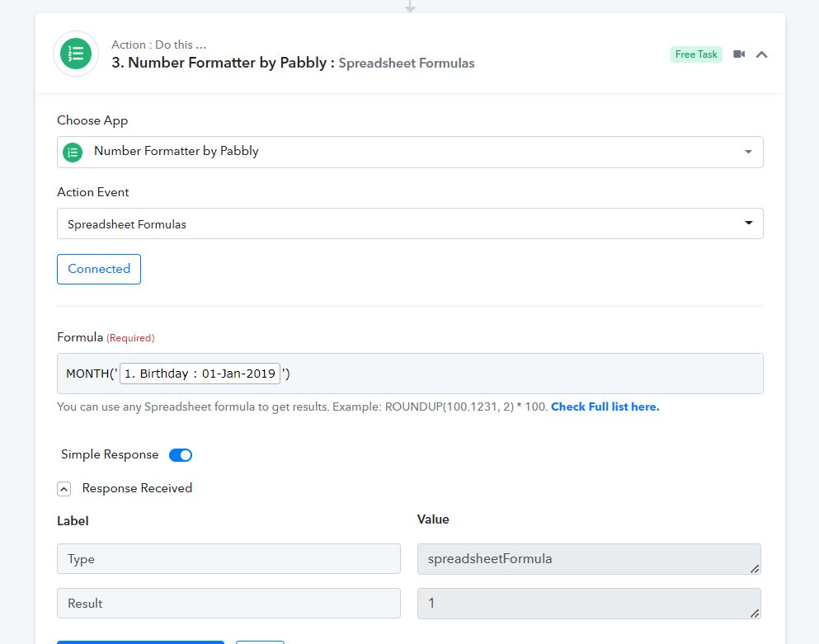
Task: Click inside the Formula input field
Action: (410, 374)
